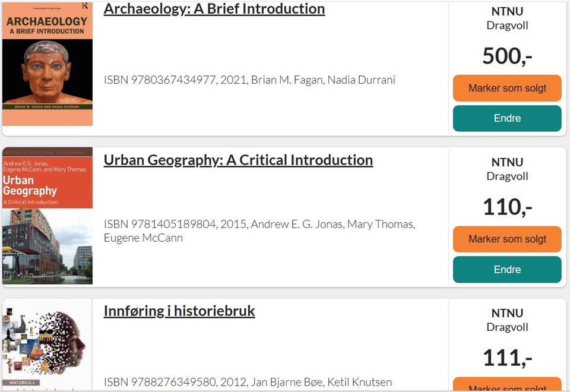The height and width of the screenshot is (392, 570).
Task: Click the Urban Geography ISBN and authors text
Action: (259, 231)
